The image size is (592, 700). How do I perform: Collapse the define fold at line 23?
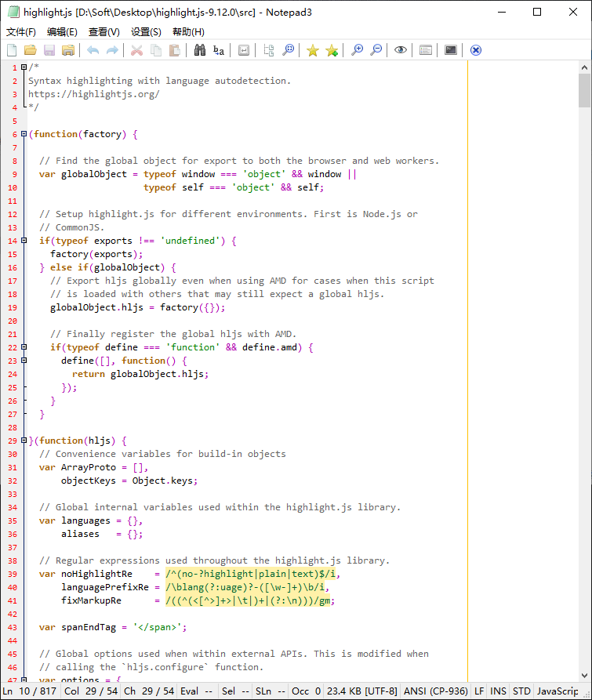tap(24, 361)
